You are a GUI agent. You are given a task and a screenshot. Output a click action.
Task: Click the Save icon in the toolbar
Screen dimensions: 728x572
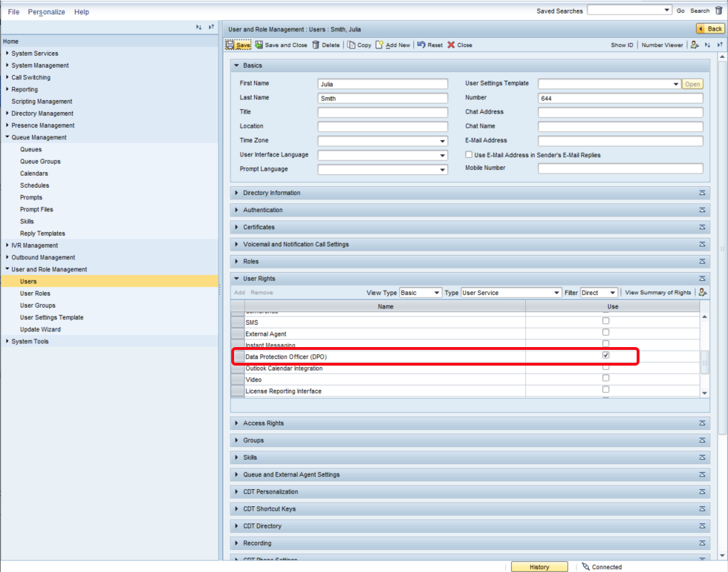click(x=231, y=45)
